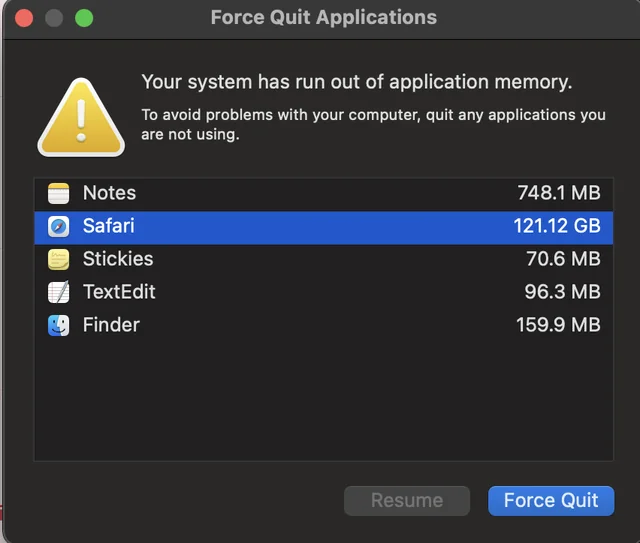Click the Stickies app icon
This screenshot has width=640, height=543.
click(x=59, y=259)
